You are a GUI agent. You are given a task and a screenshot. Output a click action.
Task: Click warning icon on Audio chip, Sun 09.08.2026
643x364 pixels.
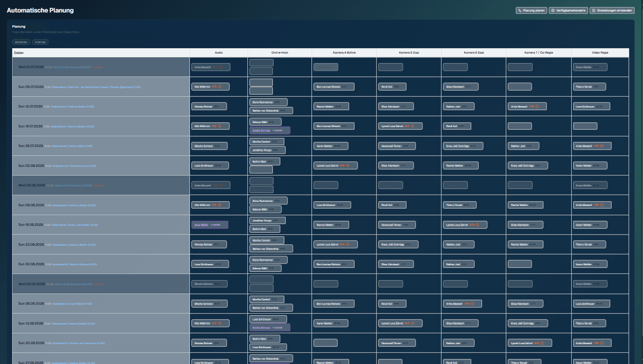220,205
